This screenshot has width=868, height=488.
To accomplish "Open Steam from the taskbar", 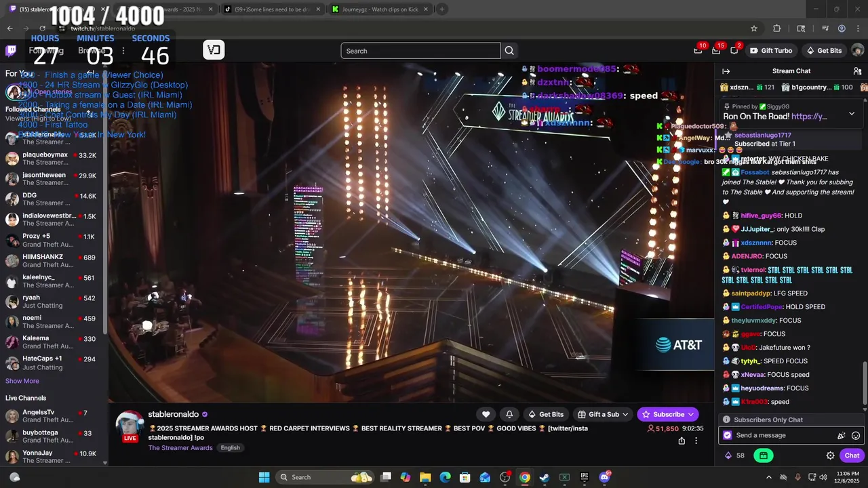I will (544, 477).
